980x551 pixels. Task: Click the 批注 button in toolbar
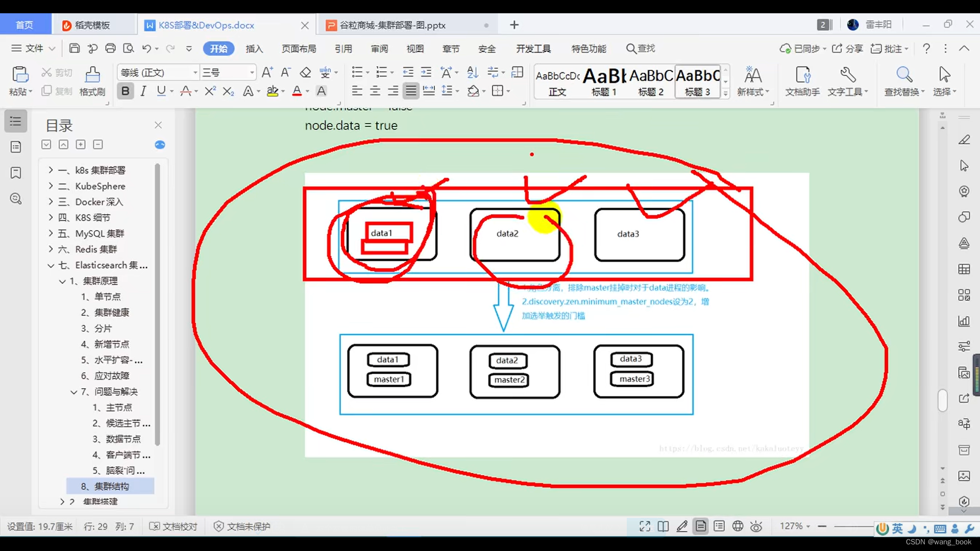(x=890, y=48)
